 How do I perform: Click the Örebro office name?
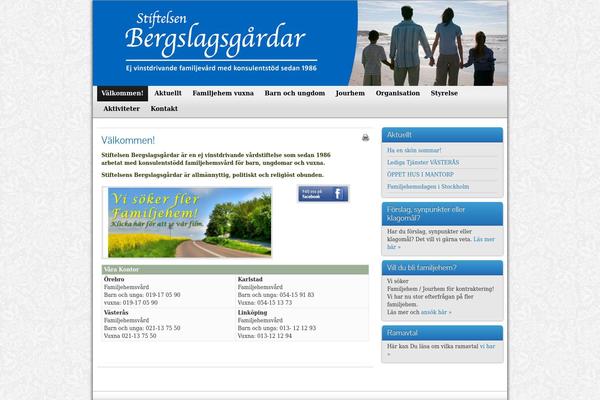pos(114,279)
